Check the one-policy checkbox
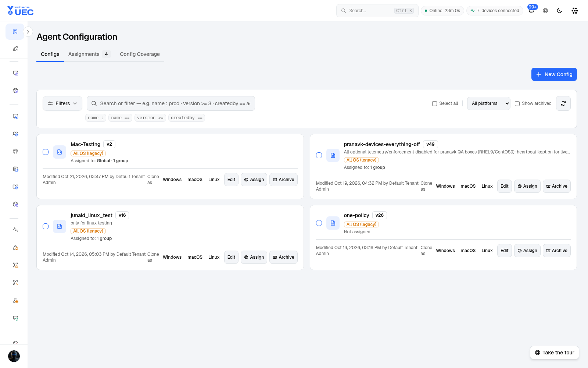Viewport: 588px width, 368px height. 319,223
